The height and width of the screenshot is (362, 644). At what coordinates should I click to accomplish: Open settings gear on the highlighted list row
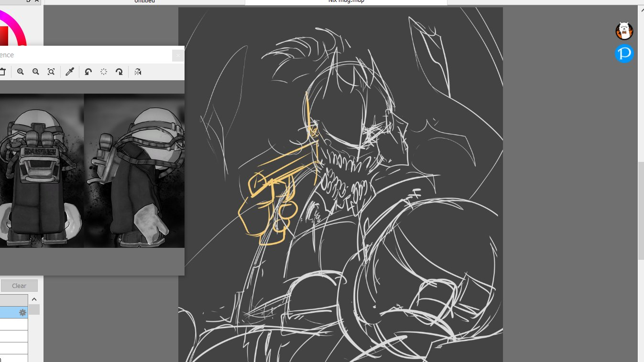[x=22, y=312]
